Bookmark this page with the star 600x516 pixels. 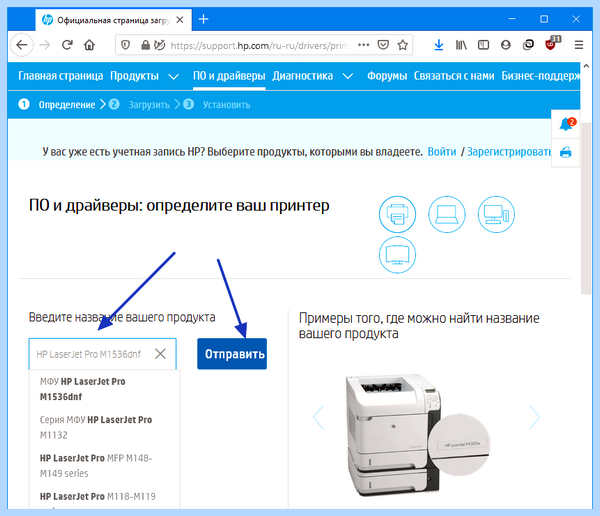pyautogui.click(x=403, y=45)
